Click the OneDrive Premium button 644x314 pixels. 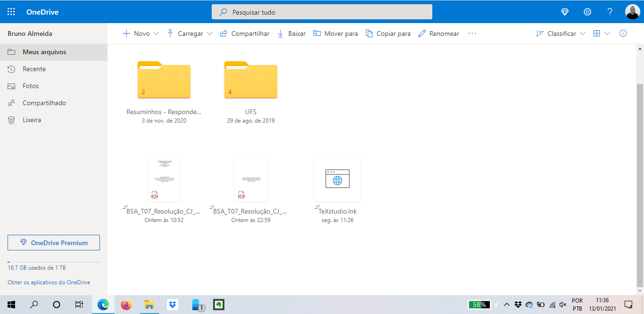pyautogui.click(x=54, y=242)
